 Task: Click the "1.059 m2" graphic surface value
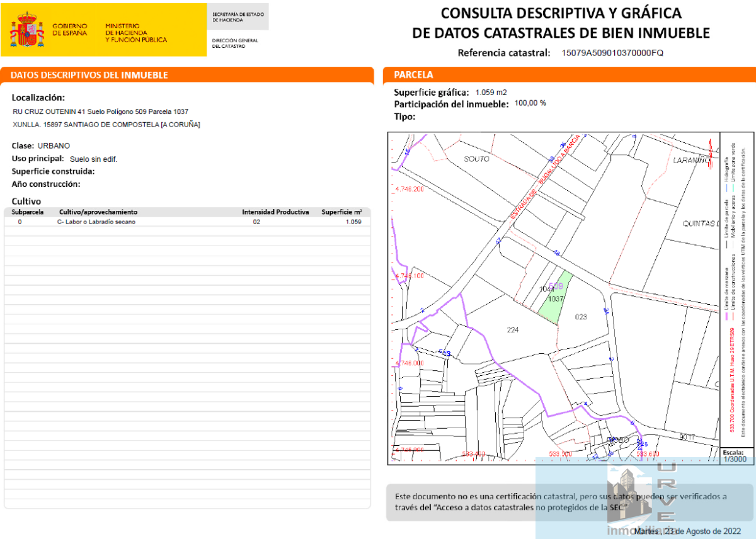[x=491, y=92]
